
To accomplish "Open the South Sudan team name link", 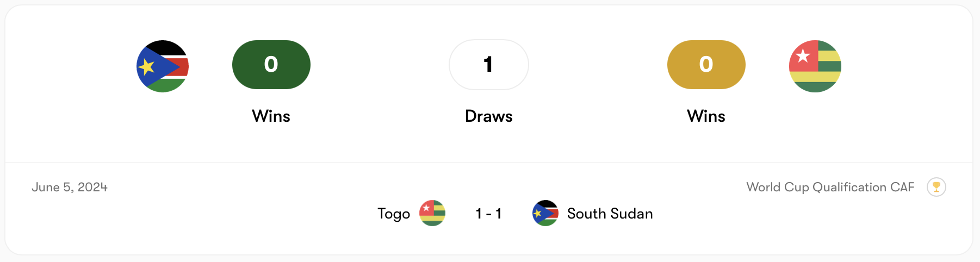I will [x=610, y=214].
